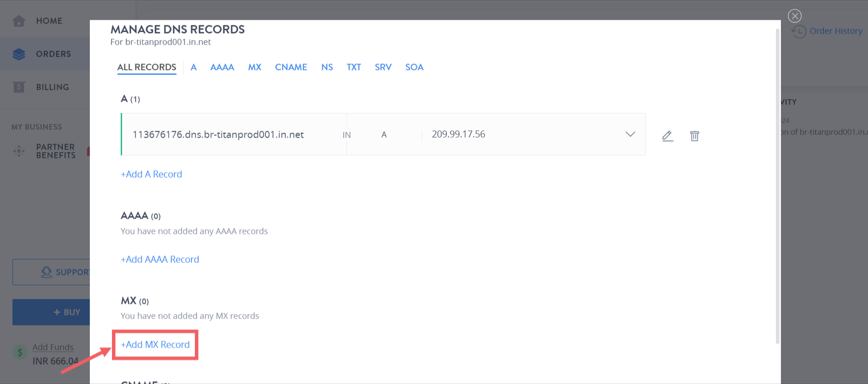Screen dimensions: 868x384
Task: Click the Orders stack icon in sidebar
Action: coord(19,54)
